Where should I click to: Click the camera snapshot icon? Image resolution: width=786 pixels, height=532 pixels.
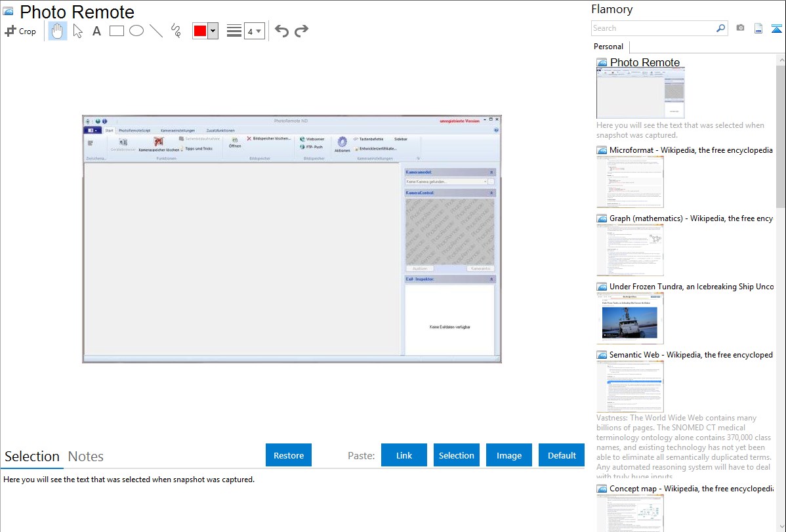(740, 28)
